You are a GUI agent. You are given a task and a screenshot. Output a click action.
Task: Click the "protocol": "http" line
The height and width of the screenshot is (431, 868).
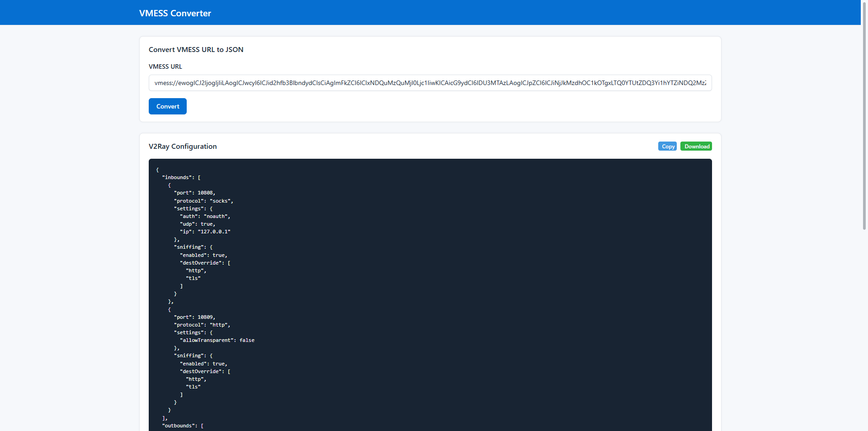tap(202, 325)
